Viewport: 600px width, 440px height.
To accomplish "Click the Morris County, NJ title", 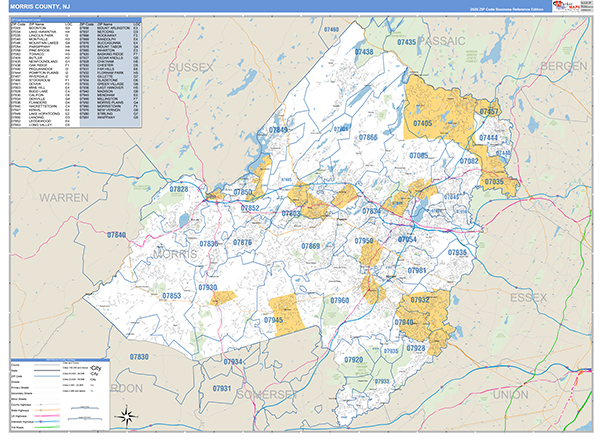I will click(x=40, y=8).
